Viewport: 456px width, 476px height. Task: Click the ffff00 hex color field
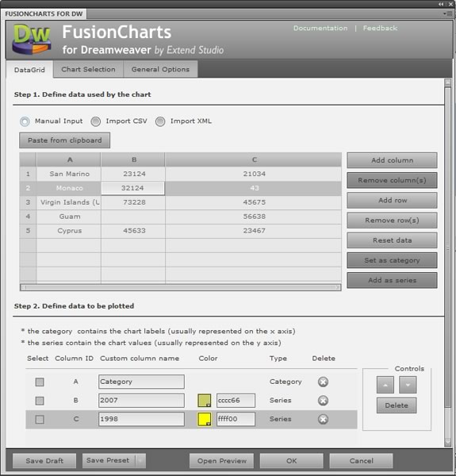236,419
